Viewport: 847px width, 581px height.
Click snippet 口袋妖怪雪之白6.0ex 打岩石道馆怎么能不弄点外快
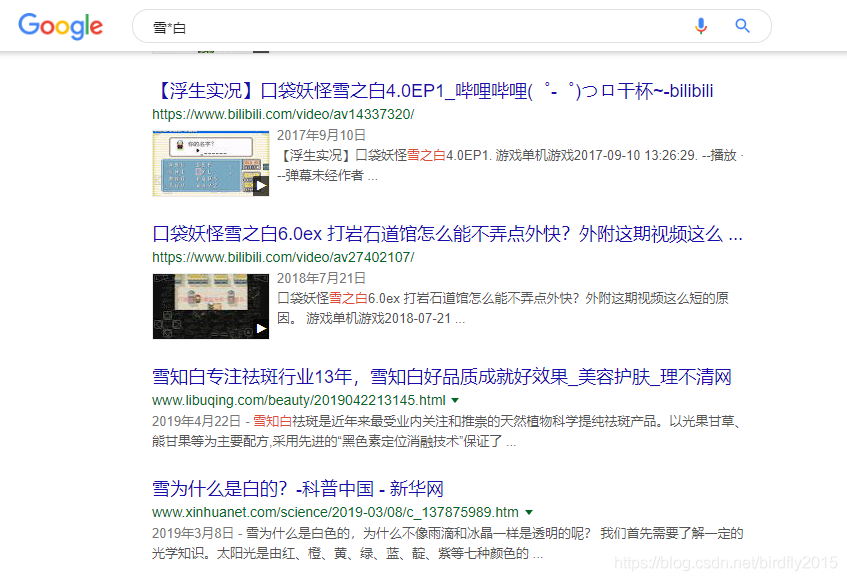pos(503,308)
